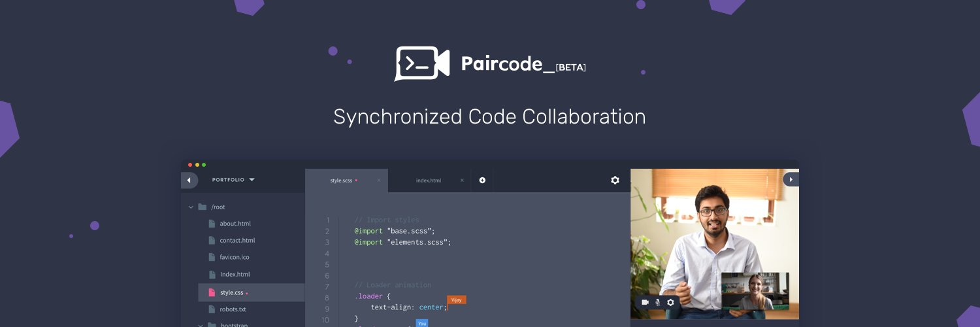The height and width of the screenshot is (327, 980).
Task: Click the // Import styles comment
Action: pyautogui.click(x=387, y=220)
